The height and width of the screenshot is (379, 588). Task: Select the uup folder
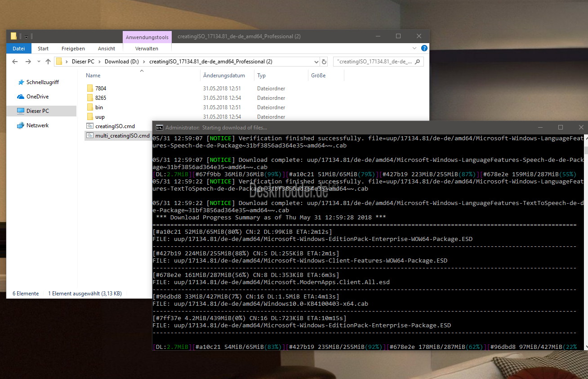click(100, 117)
